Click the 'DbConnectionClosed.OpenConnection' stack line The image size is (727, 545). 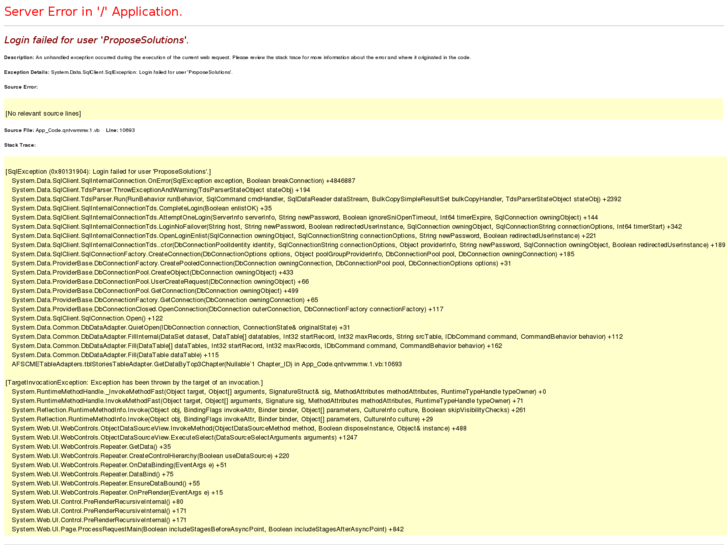click(227, 309)
